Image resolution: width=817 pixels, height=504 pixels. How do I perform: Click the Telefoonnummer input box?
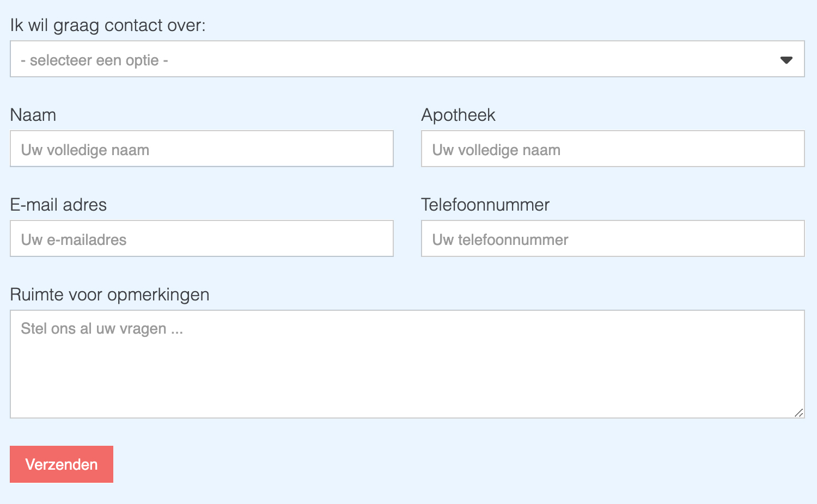pyautogui.click(x=613, y=238)
